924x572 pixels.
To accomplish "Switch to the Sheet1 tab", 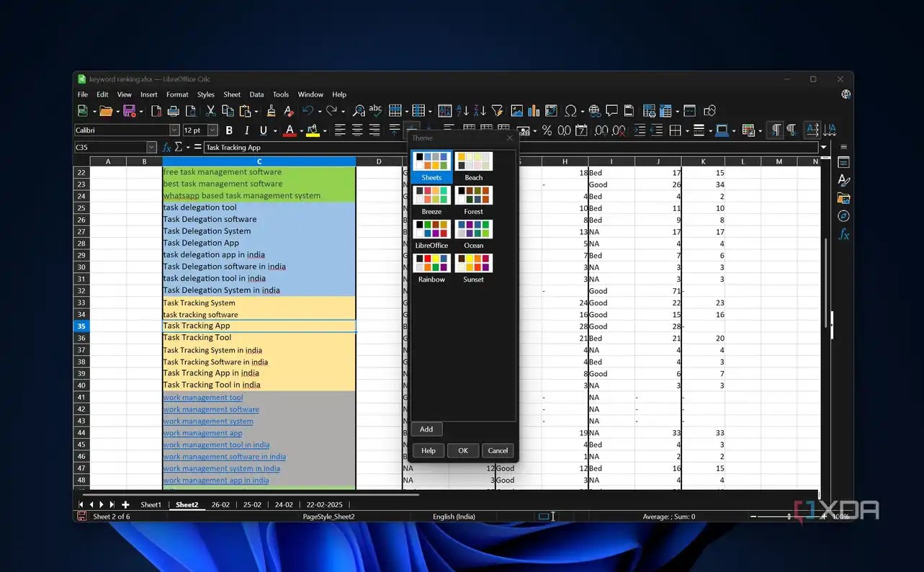I will (151, 505).
